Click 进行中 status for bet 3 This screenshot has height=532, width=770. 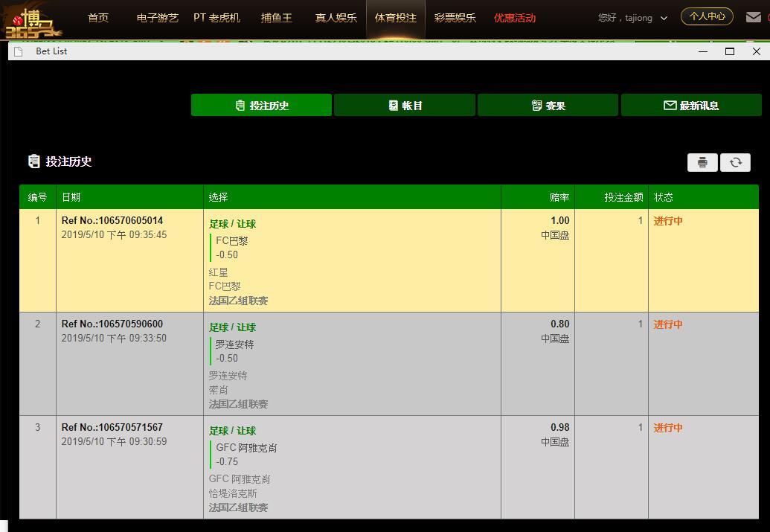[668, 428]
